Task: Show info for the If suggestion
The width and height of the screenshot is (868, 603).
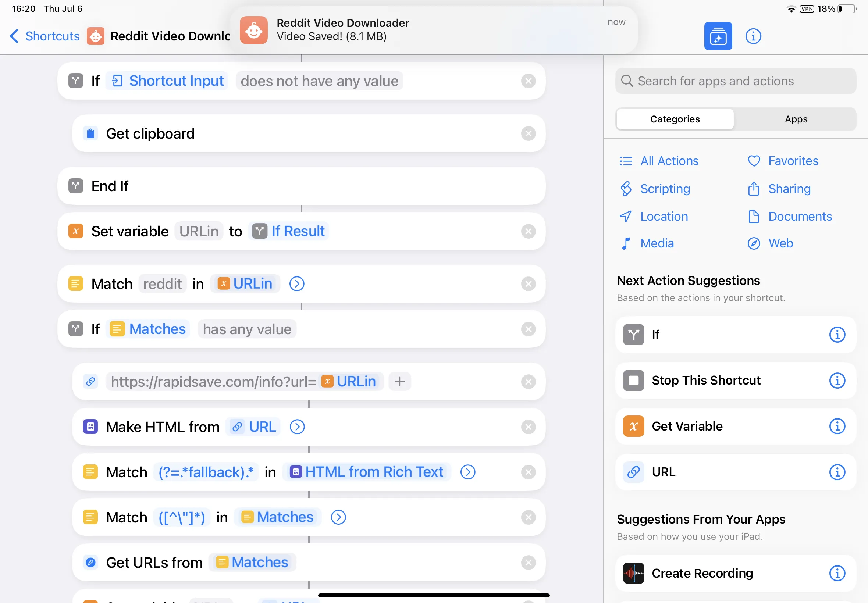Action: (x=837, y=335)
